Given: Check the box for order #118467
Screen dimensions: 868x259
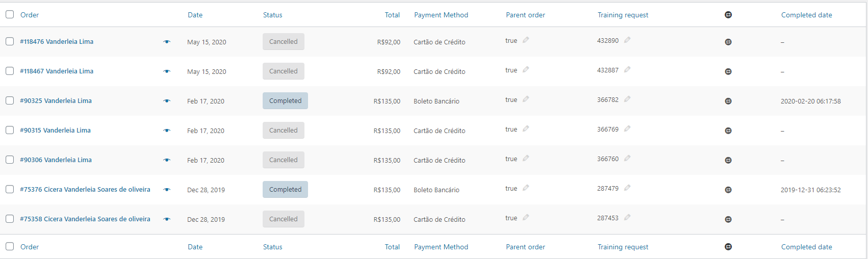Looking at the screenshot, I should [10, 71].
